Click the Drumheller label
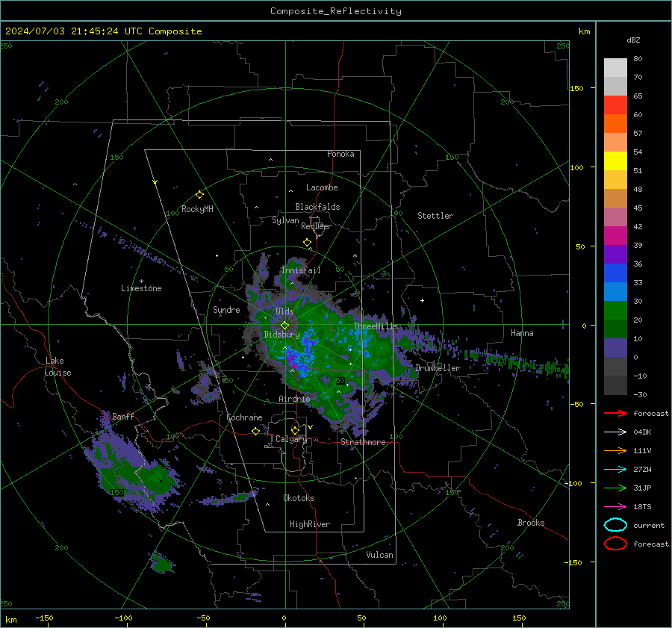The image size is (672, 628). (x=438, y=368)
